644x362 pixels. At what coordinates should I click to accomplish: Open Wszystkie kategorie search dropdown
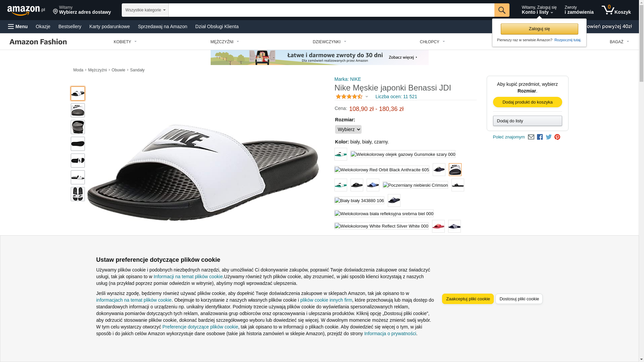(x=145, y=10)
